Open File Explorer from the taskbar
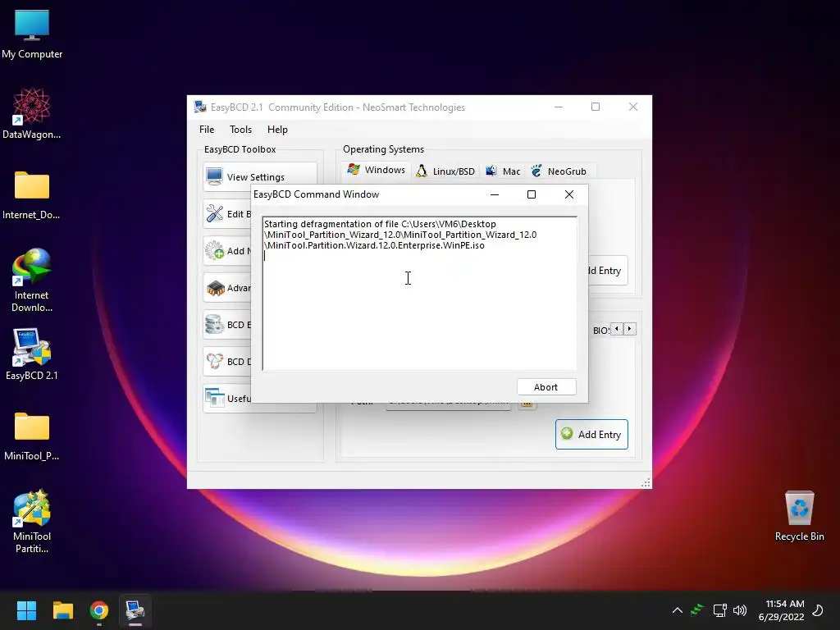Viewport: 840px width, 630px height. click(62, 610)
